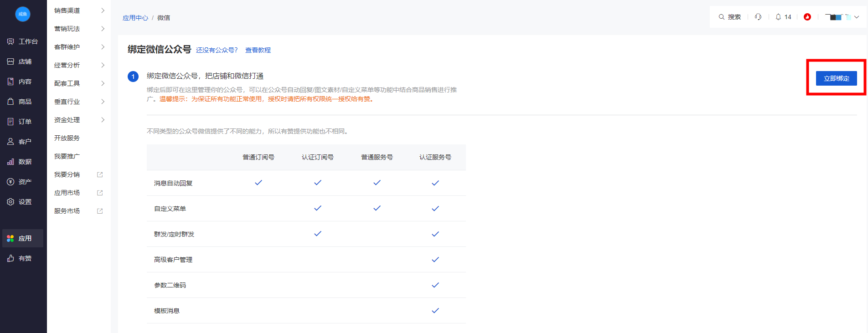Open the 内容 content icon

pyautogui.click(x=10, y=82)
